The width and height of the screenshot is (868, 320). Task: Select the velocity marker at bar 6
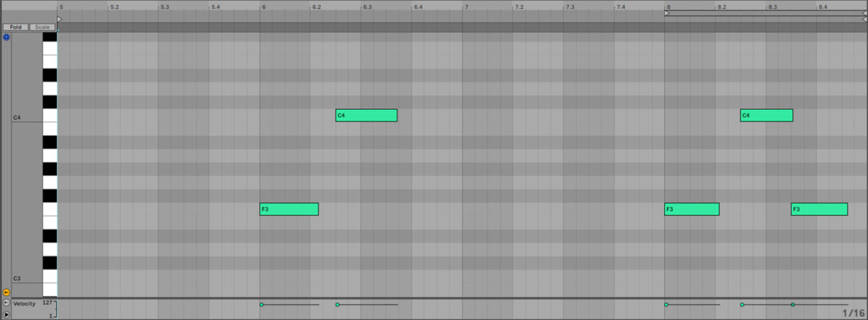pyautogui.click(x=261, y=305)
